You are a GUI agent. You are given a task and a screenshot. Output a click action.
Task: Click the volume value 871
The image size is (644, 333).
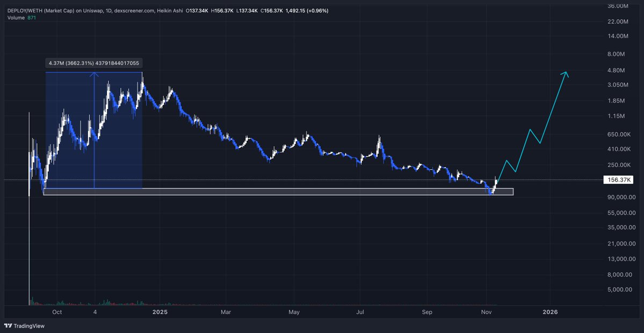coord(32,17)
